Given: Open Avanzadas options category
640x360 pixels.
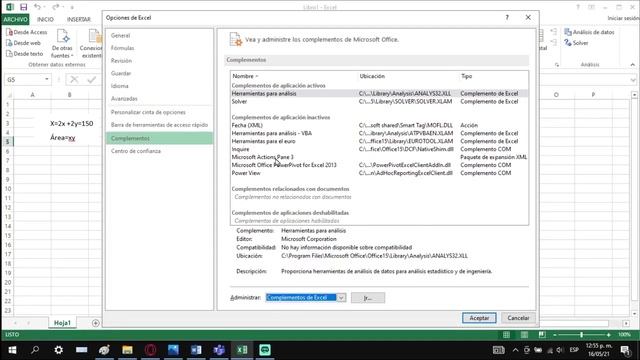Looking at the screenshot, I should tap(159, 98).
